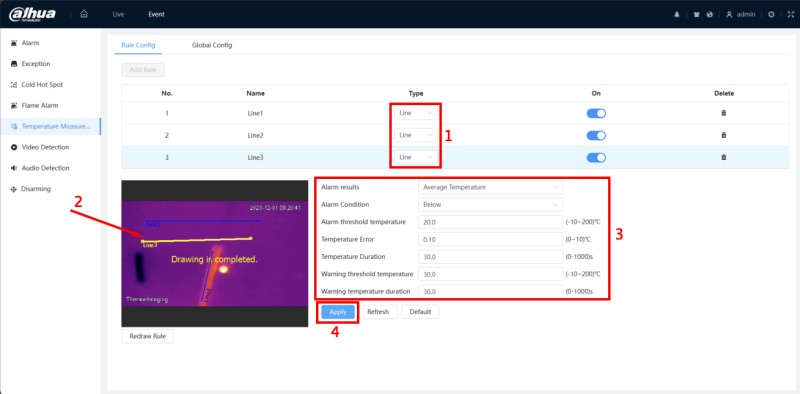Click the thermal imaging preview
Viewport: 800px width, 394px height.
(x=215, y=253)
